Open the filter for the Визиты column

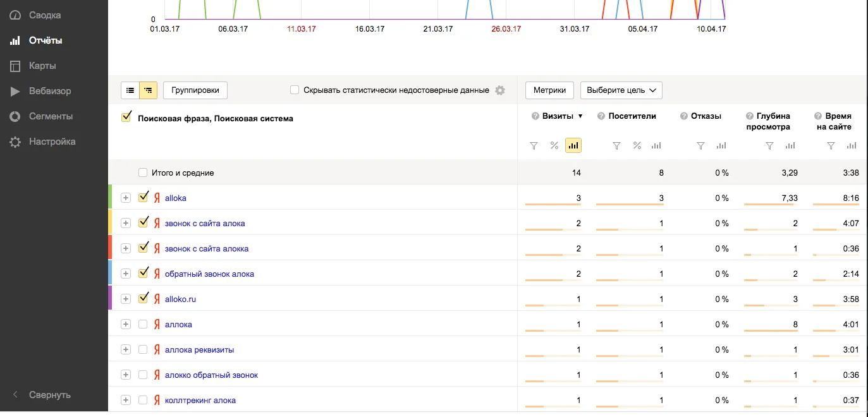click(534, 146)
